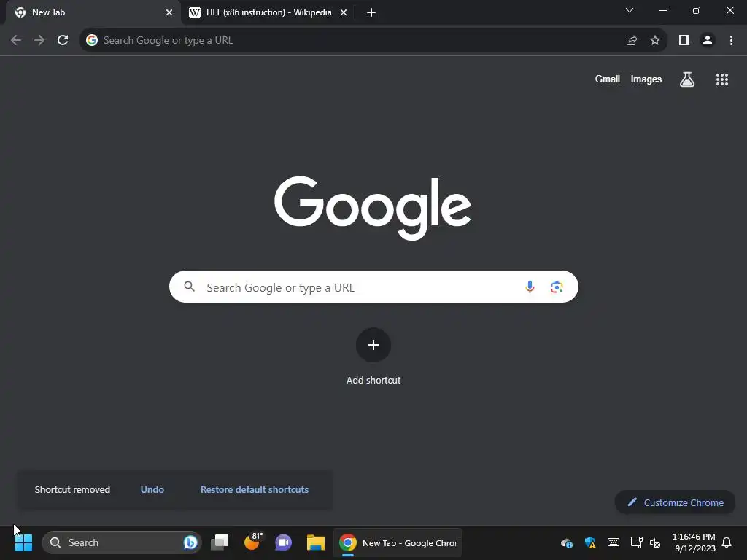Reload the current page
This screenshot has width=747, height=560.
[63, 41]
